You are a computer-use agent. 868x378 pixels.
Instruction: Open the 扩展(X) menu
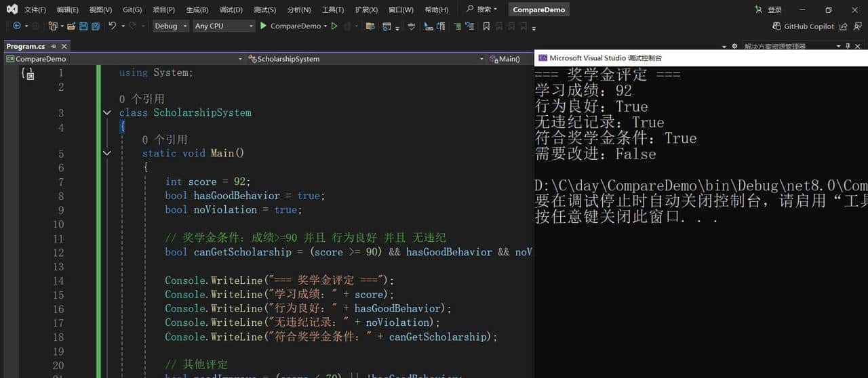click(x=366, y=9)
